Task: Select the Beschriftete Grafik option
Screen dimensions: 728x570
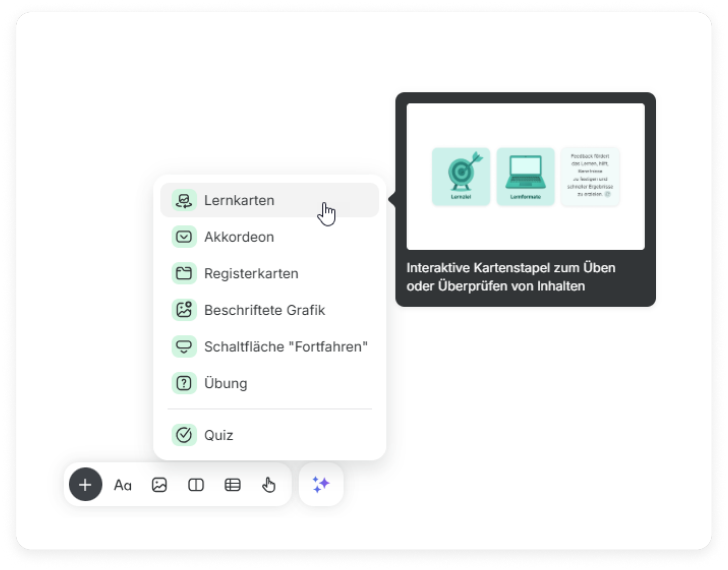Action: click(x=264, y=310)
